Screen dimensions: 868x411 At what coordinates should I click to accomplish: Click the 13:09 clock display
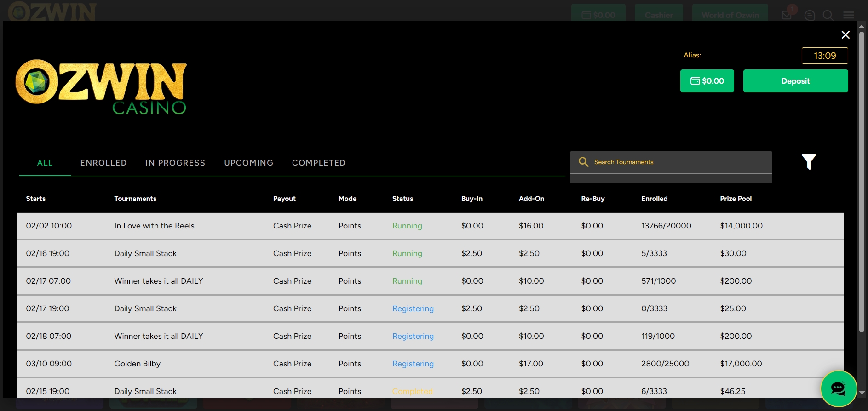(x=825, y=56)
